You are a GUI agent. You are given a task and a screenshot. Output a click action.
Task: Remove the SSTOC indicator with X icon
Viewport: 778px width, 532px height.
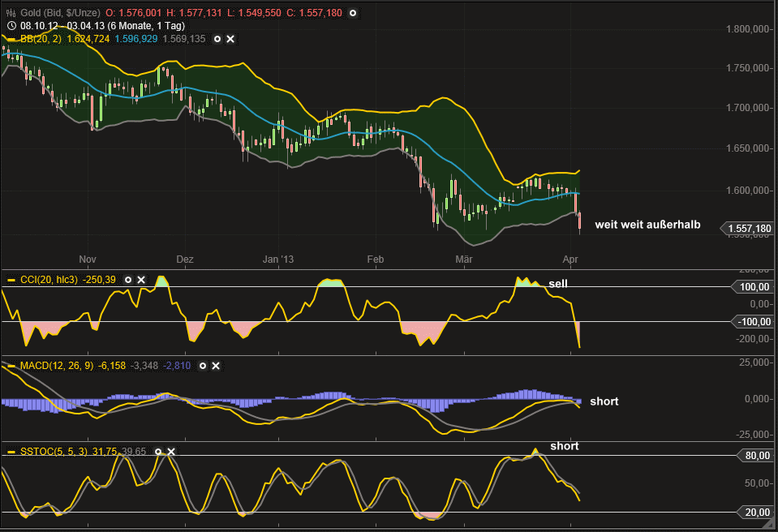[x=171, y=452]
